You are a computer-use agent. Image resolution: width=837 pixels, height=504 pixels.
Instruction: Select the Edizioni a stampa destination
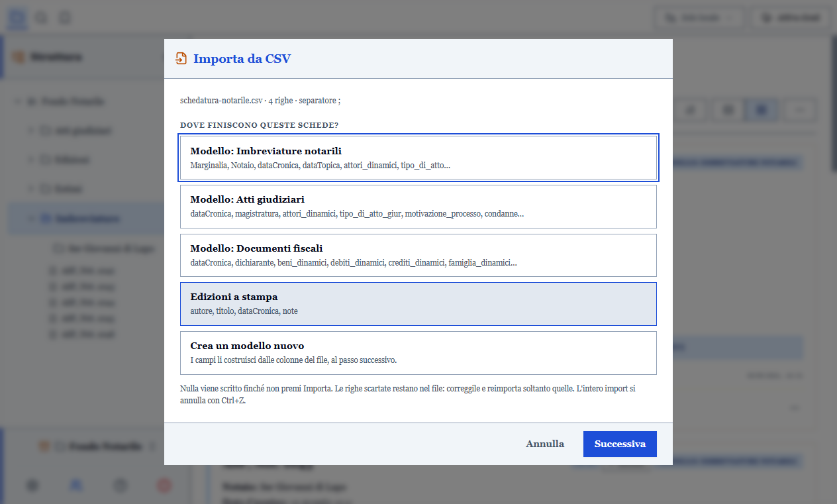click(x=418, y=304)
